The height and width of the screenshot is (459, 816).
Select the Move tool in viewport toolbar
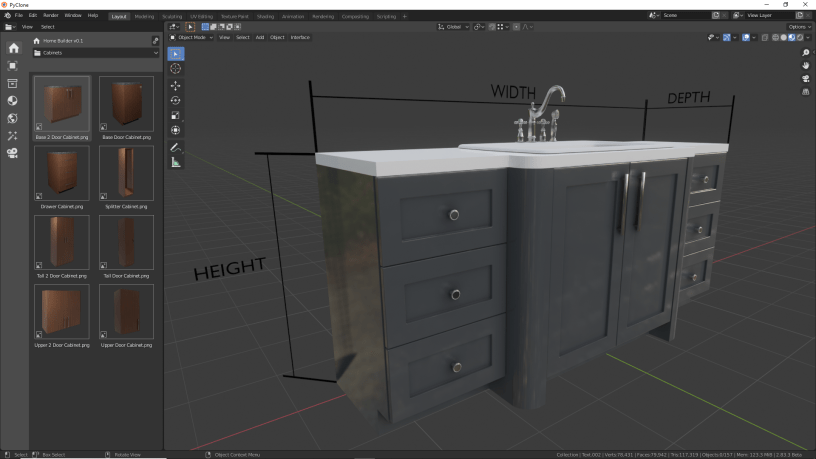[176, 85]
